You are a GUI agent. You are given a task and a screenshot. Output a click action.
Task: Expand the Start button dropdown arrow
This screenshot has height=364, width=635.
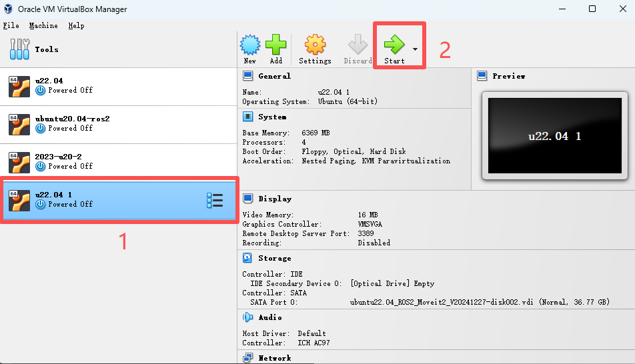pyautogui.click(x=416, y=49)
